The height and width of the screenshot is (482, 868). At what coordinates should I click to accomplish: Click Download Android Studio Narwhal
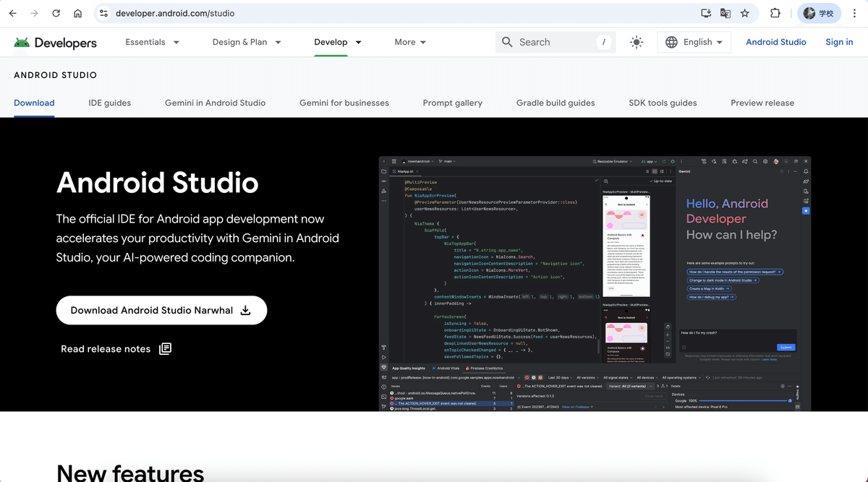click(161, 310)
